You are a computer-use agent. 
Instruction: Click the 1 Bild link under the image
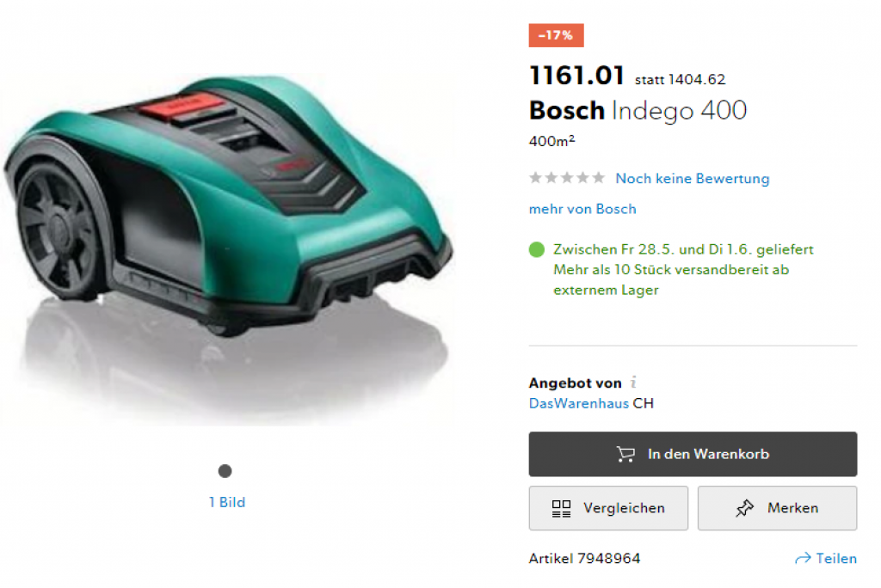point(227,502)
